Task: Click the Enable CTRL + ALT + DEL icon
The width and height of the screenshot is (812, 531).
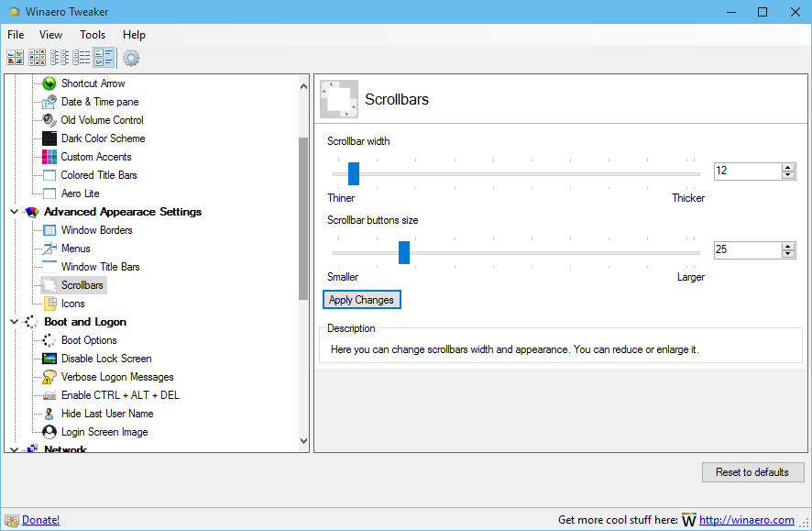Action: (x=49, y=395)
